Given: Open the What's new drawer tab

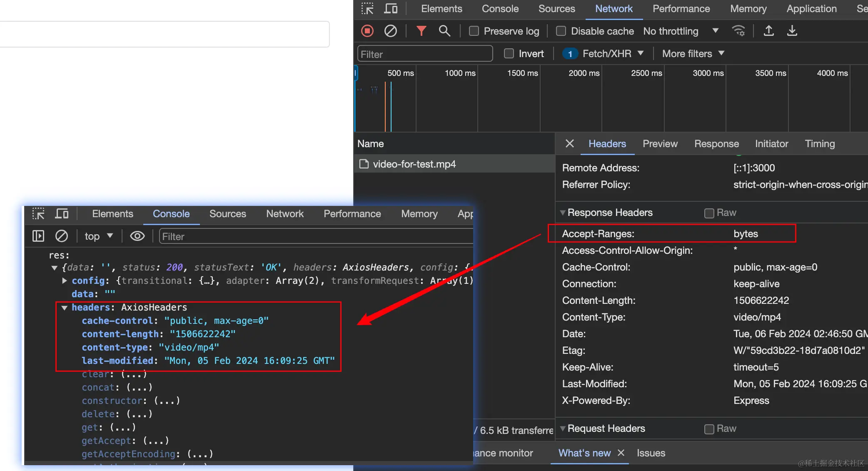Looking at the screenshot, I should click(x=584, y=453).
